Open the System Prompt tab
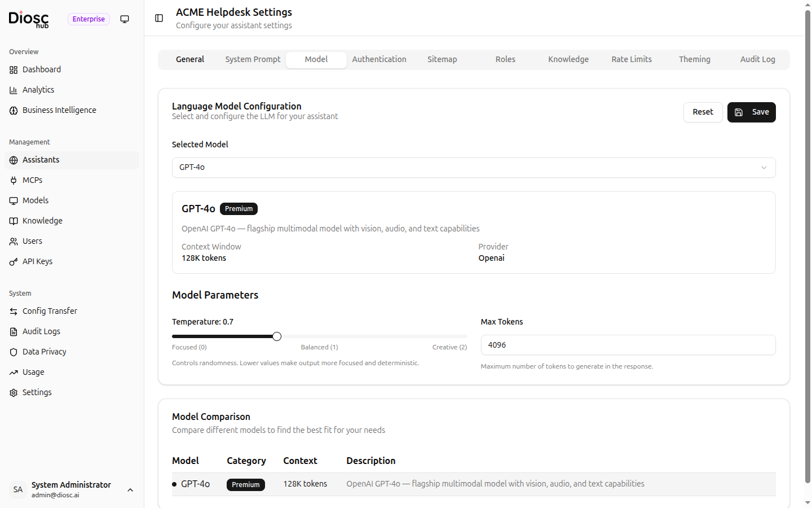Screen dimensions: 812x508 253,60
